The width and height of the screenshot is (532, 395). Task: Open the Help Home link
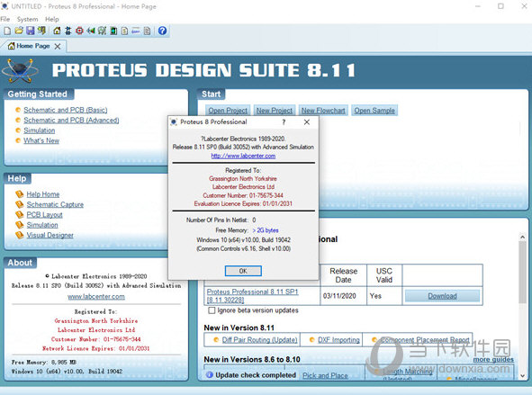(42, 194)
